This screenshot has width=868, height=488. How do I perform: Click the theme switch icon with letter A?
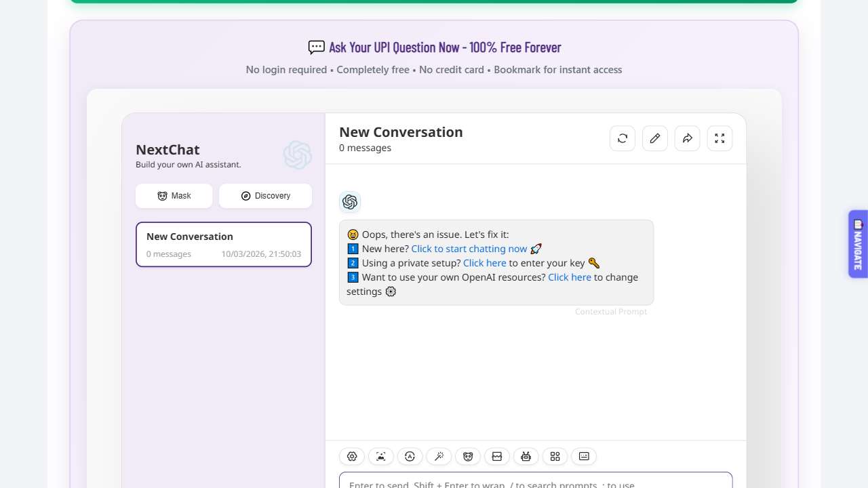click(x=410, y=457)
